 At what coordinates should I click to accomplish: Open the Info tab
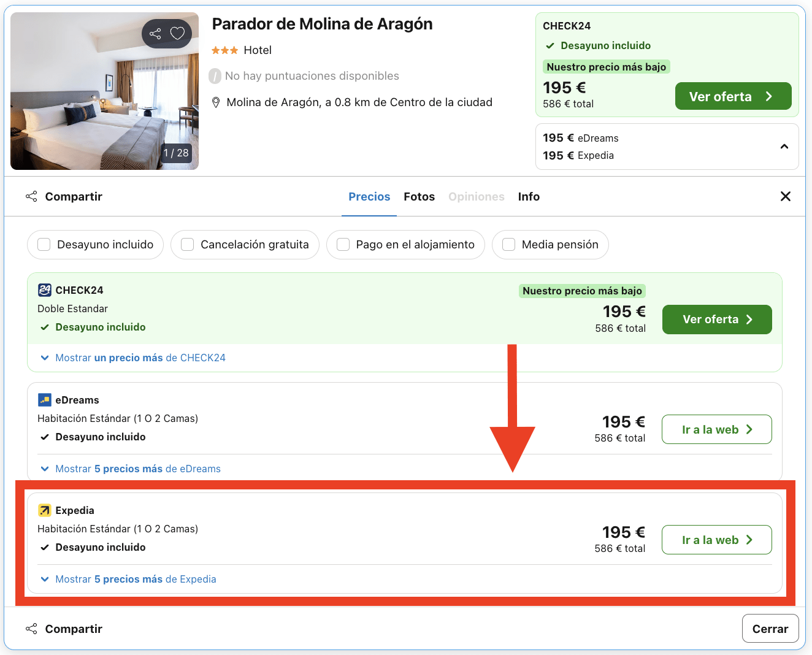click(529, 196)
